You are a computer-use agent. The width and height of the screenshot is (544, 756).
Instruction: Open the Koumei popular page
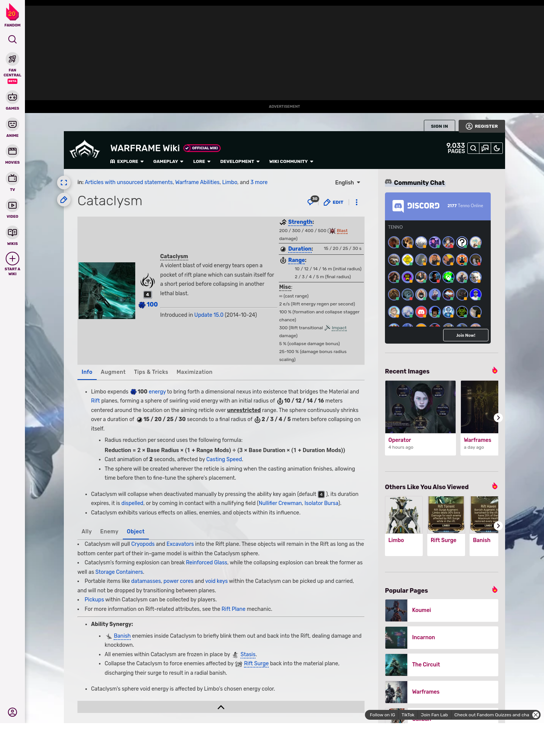[442, 610]
